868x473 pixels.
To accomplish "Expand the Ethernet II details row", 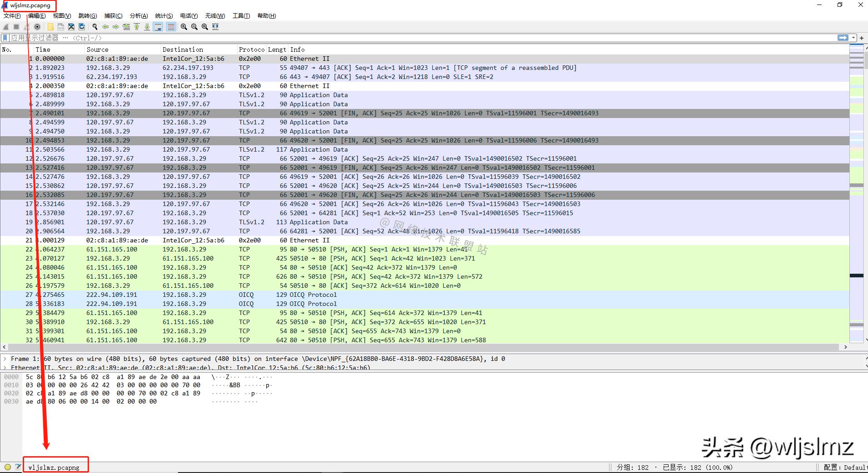I will [5, 367].
